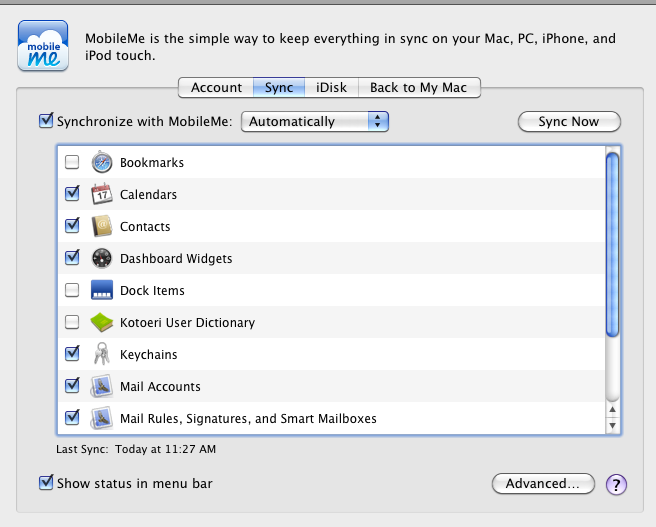Click the Safari compass icon beside Bookmarks
The height and width of the screenshot is (527, 656).
[x=102, y=162]
